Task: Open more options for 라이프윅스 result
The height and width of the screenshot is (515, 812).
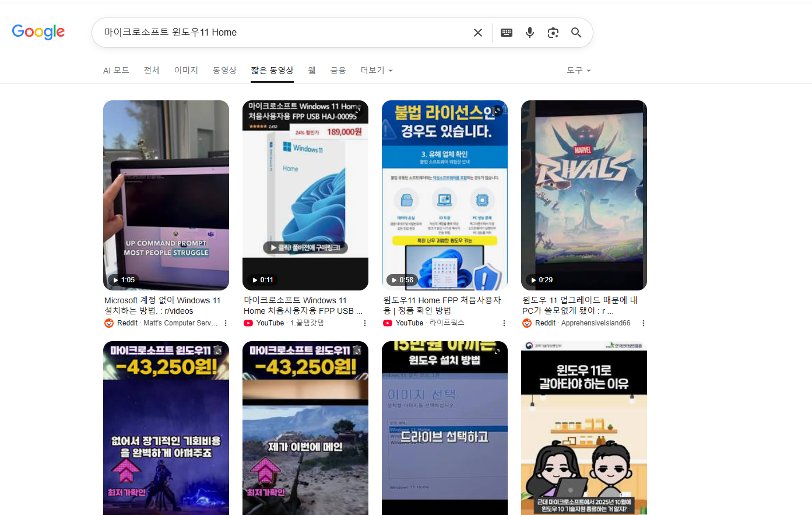Action: 504,323
